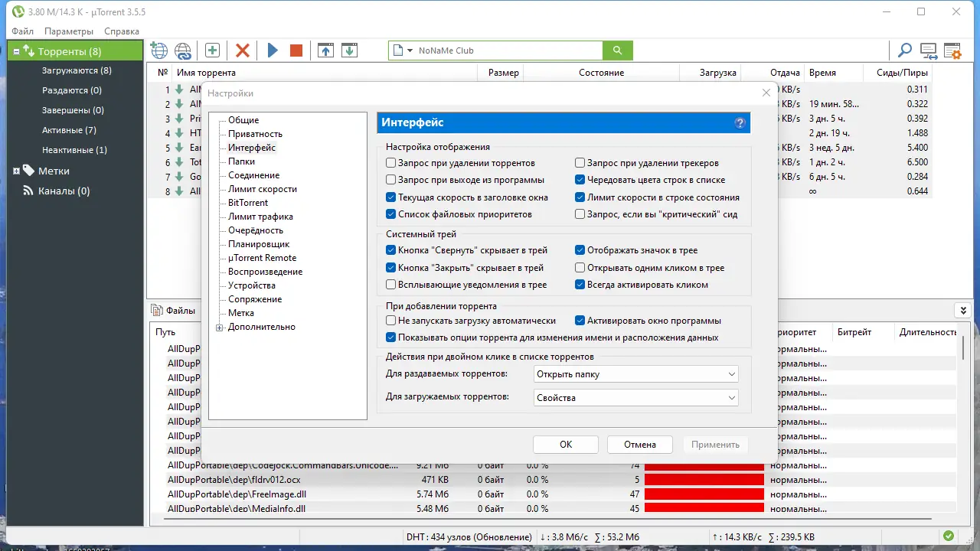This screenshot has width=980, height=551.
Task: Collapse the Торренты (8) sidebar group
Action: click(x=16, y=51)
